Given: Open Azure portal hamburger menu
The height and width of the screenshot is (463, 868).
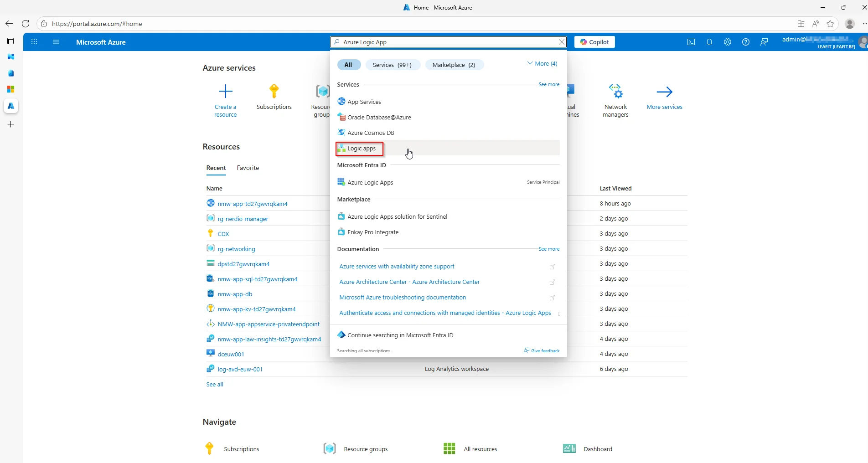Looking at the screenshot, I should point(56,42).
